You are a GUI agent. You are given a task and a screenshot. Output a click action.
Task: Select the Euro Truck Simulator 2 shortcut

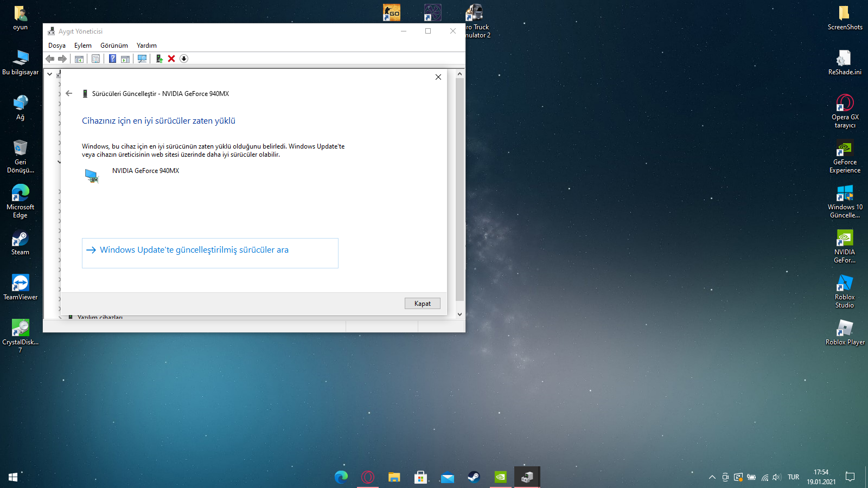(477, 22)
